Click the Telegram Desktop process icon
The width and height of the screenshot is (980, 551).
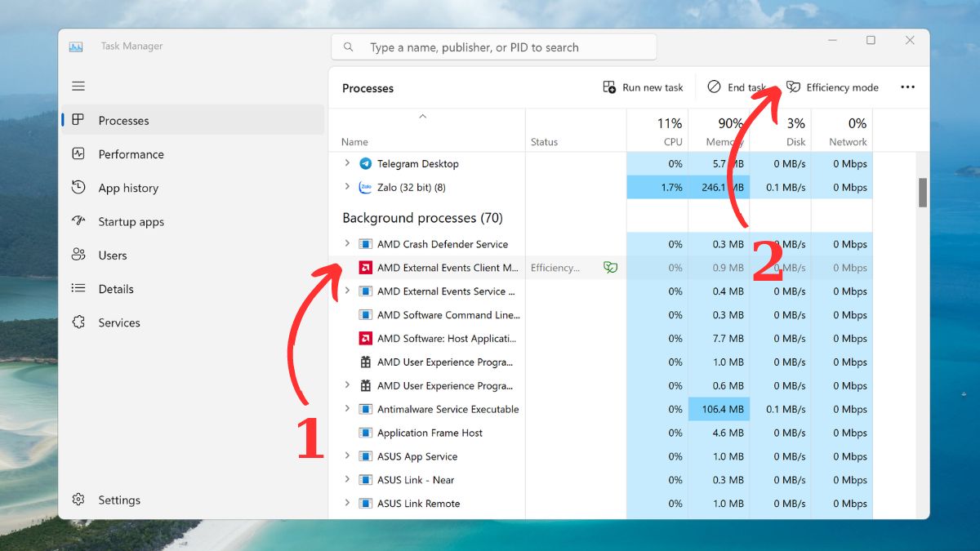tap(366, 163)
